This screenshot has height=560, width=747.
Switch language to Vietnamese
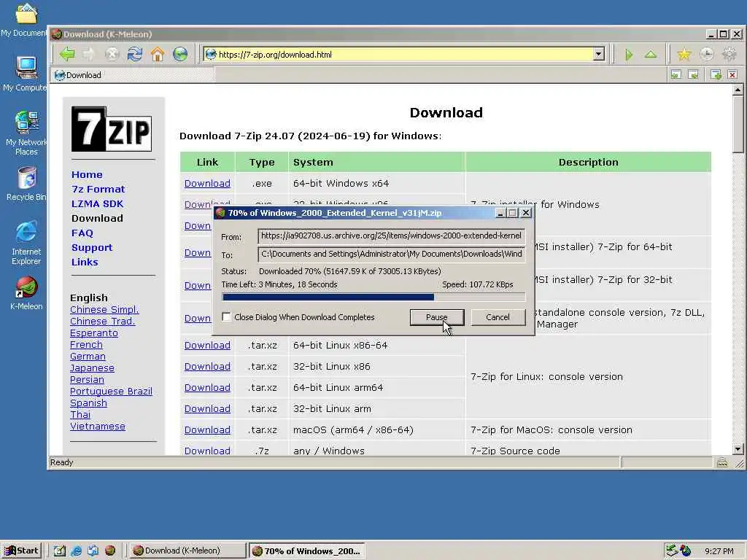click(x=98, y=426)
